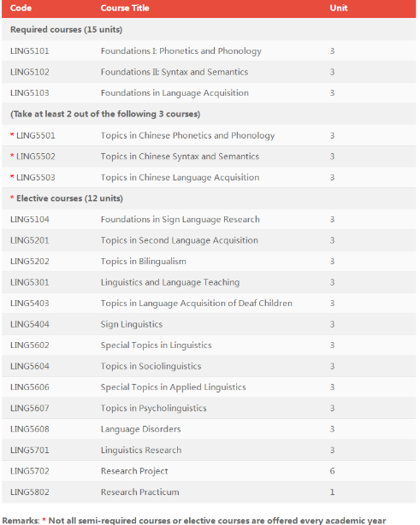Click Topics in Language Acquisition of Deaf Children
This screenshot has width=420, height=525.
point(196,304)
